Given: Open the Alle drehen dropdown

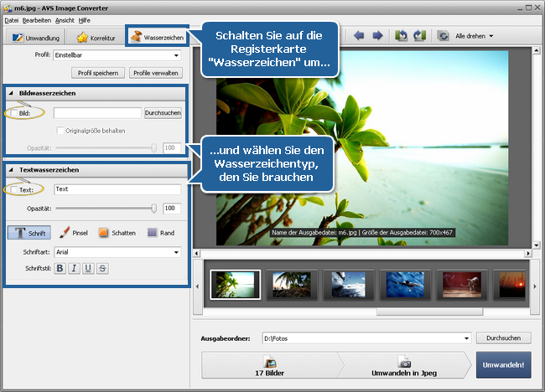Looking at the screenshot, I should (474, 36).
